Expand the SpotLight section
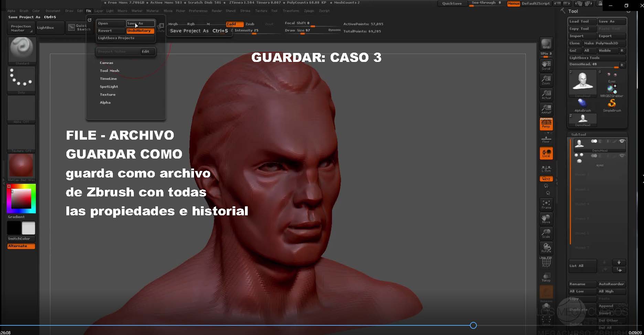644x335 pixels. (109, 86)
